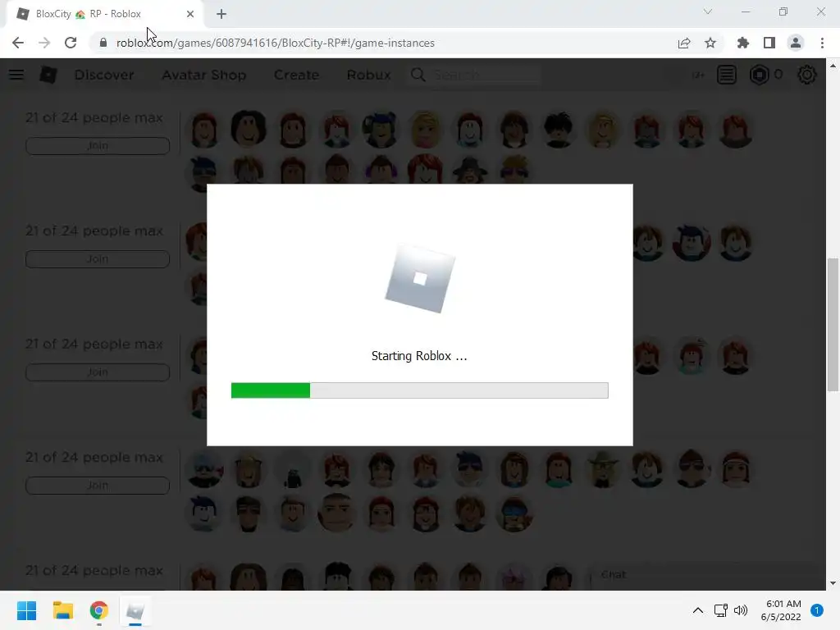Click the Roblox logo home icon

[48, 75]
